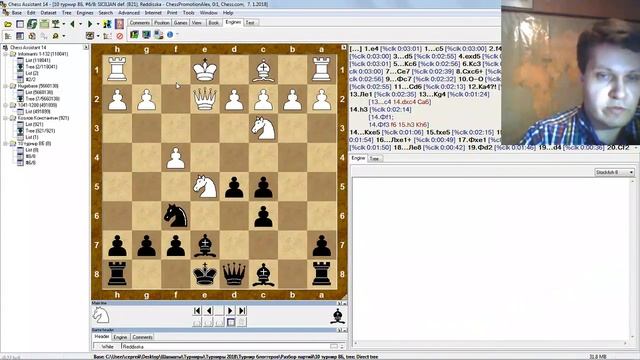Open dropdown beside the magnifier icon
This screenshot has width=640, height=360.
coord(64,36)
